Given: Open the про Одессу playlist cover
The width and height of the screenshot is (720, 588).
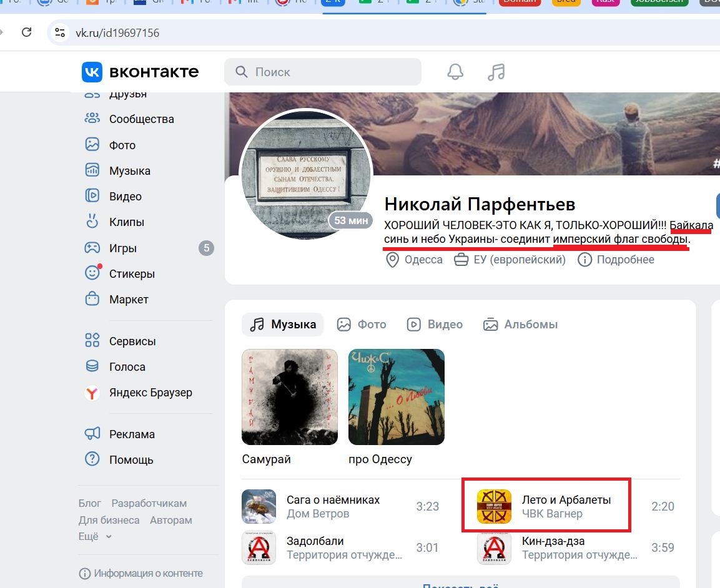Looking at the screenshot, I should 397,397.
